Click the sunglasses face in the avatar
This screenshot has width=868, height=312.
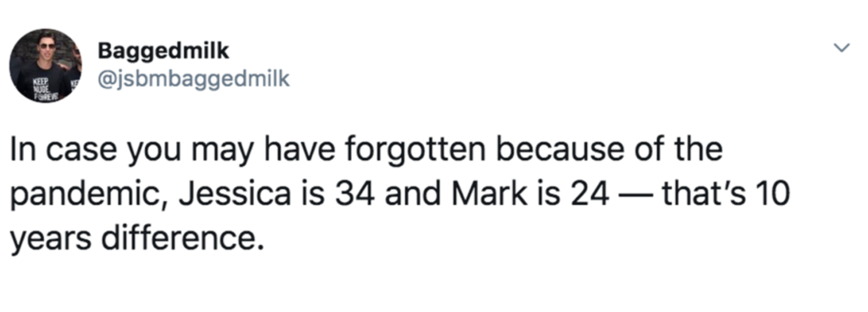pos(48,47)
